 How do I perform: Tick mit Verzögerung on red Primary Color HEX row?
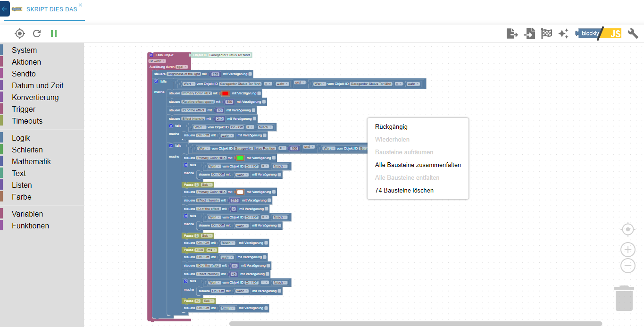(259, 93)
